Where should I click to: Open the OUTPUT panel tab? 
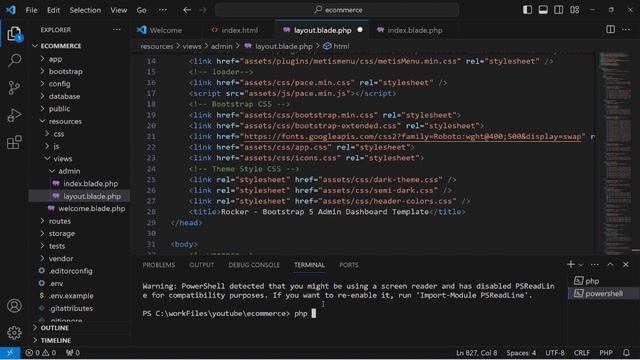pos(201,265)
